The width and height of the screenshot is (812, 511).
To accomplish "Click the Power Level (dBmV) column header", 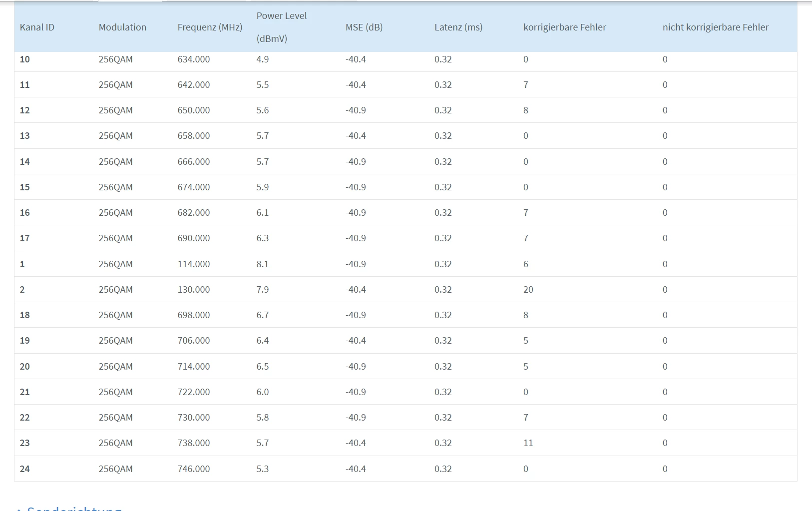I will (x=282, y=27).
